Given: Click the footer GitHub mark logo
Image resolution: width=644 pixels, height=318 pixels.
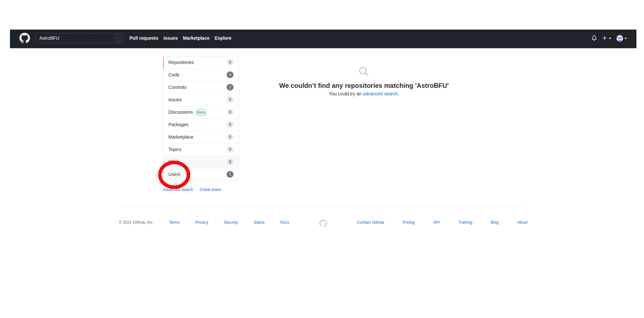Looking at the screenshot, I should [x=323, y=223].
